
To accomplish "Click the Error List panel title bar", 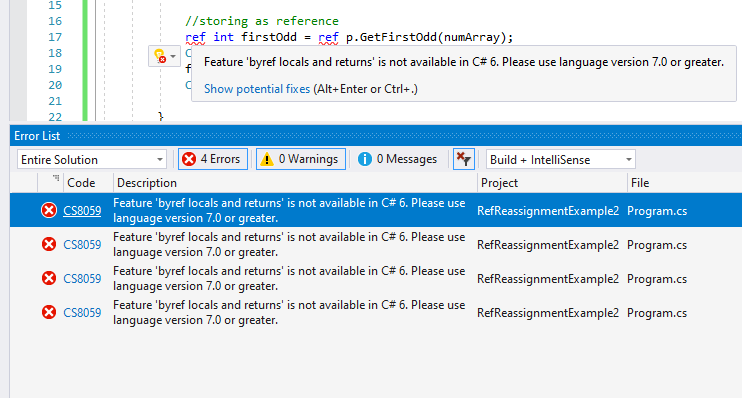I will 376,136.
